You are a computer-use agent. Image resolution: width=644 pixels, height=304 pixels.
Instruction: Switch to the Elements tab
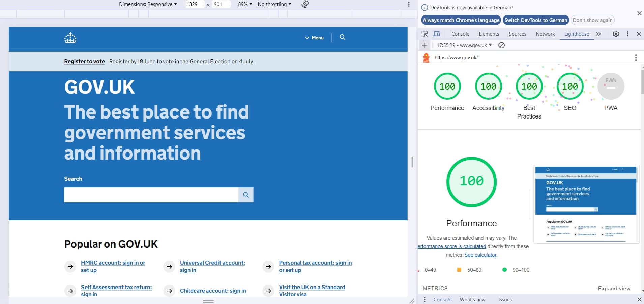[x=489, y=34]
